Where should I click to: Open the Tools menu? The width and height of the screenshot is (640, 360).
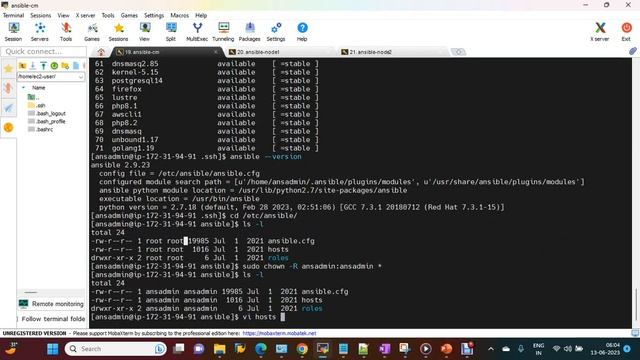coord(108,15)
